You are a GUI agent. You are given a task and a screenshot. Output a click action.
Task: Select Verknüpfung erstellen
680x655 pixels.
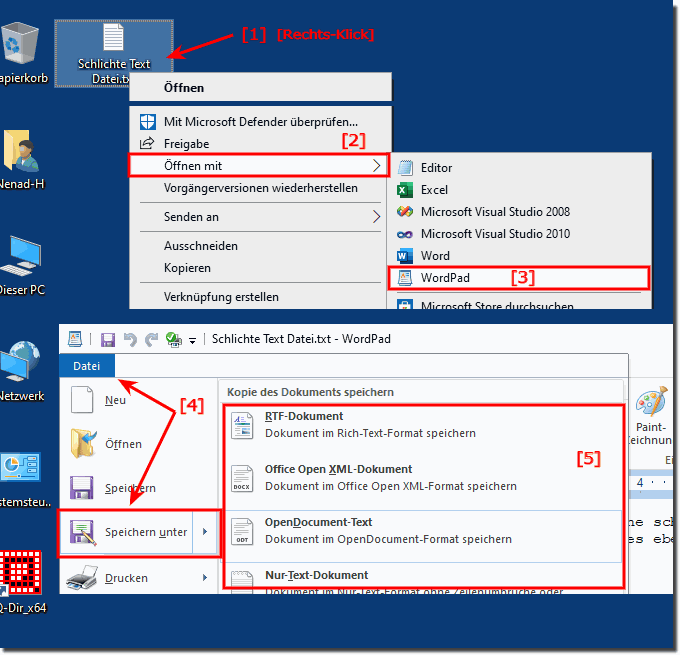click(x=261, y=297)
